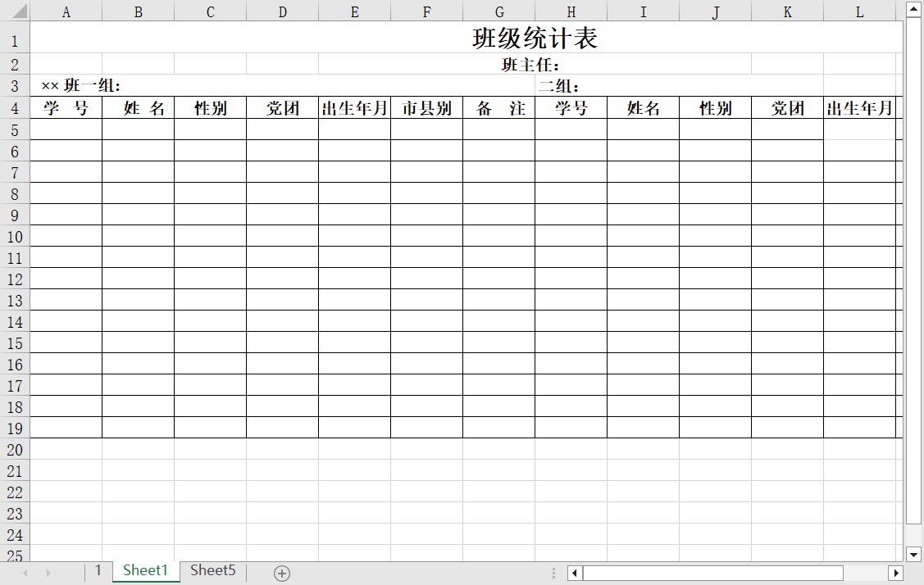The image size is (924, 585).
Task: Select row 25 header
Action: point(14,556)
